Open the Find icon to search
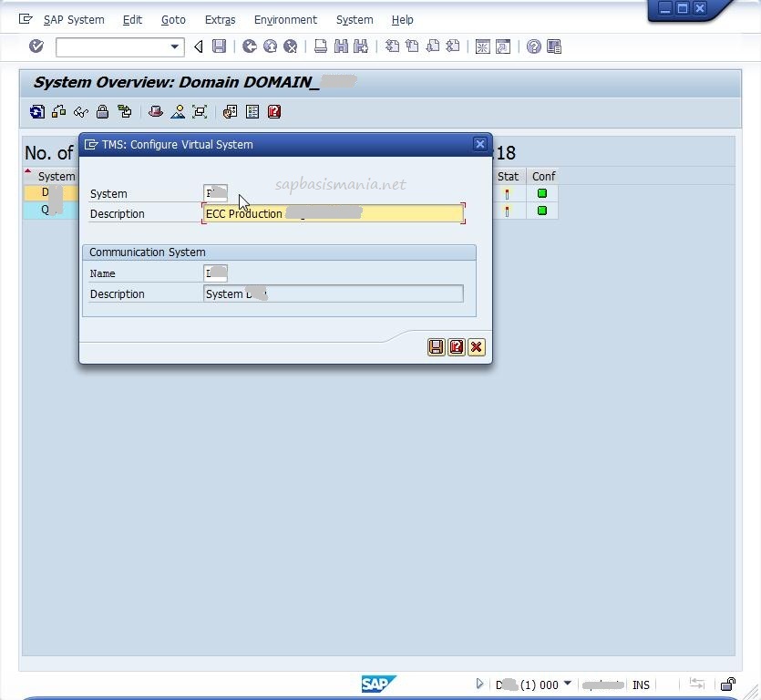This screenshot has width=761, height=700. point(339,46)
